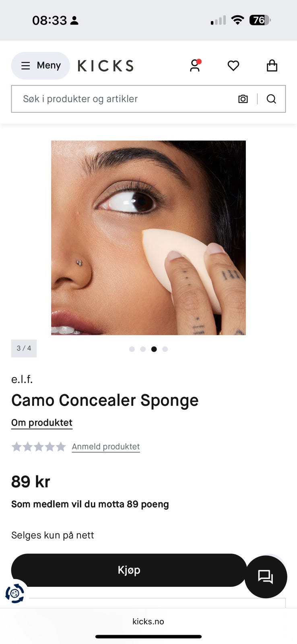Select the fourth carousel dot
Image resolution: width=297 pixels, height=644 pixels.
click(165, 349)
